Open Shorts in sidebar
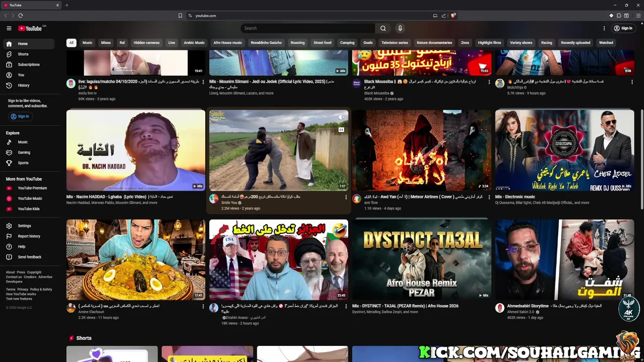 point(28,54)
